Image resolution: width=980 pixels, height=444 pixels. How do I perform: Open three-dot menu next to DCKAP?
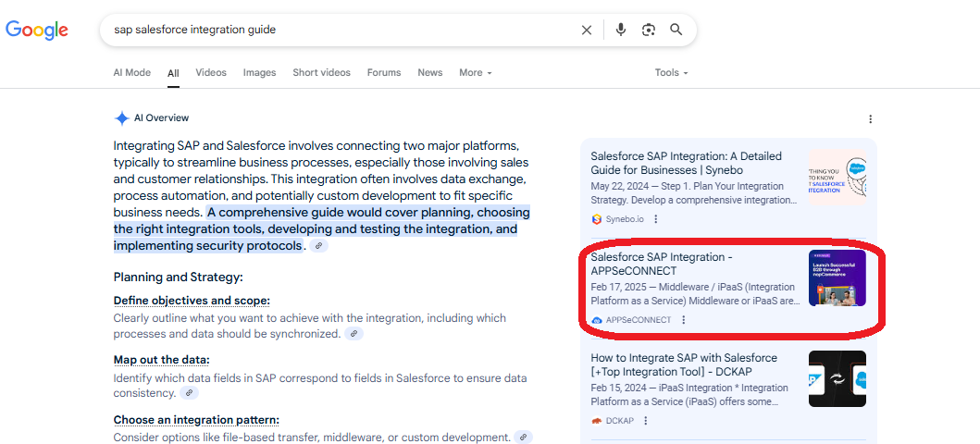[x=646, y=421]
